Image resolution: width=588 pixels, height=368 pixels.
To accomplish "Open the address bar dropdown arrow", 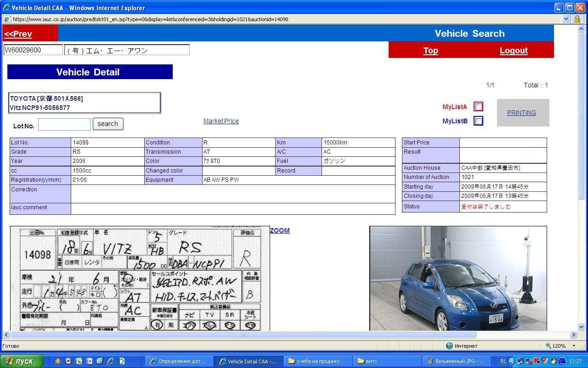I will [566, 19].
